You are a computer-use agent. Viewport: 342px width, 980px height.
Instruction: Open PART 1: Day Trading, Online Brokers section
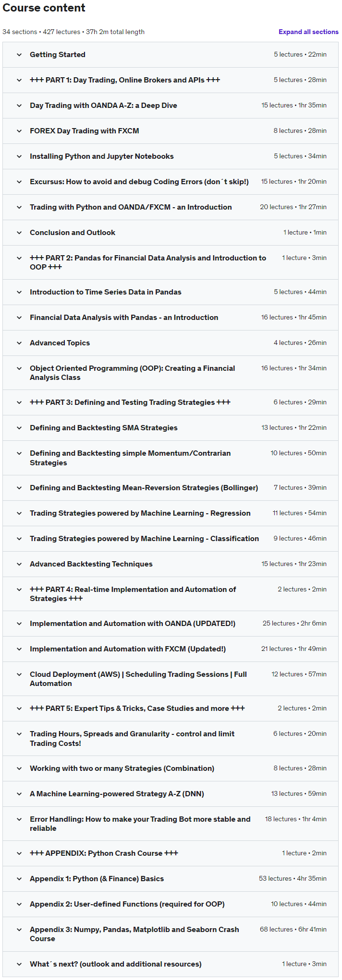click(x=171, y=80)
